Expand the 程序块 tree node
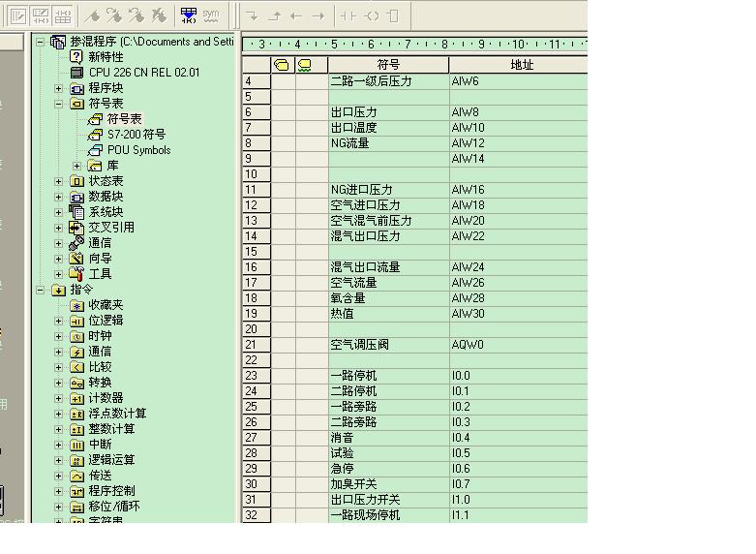Screen dimensions: 756x554 point(60,88)
